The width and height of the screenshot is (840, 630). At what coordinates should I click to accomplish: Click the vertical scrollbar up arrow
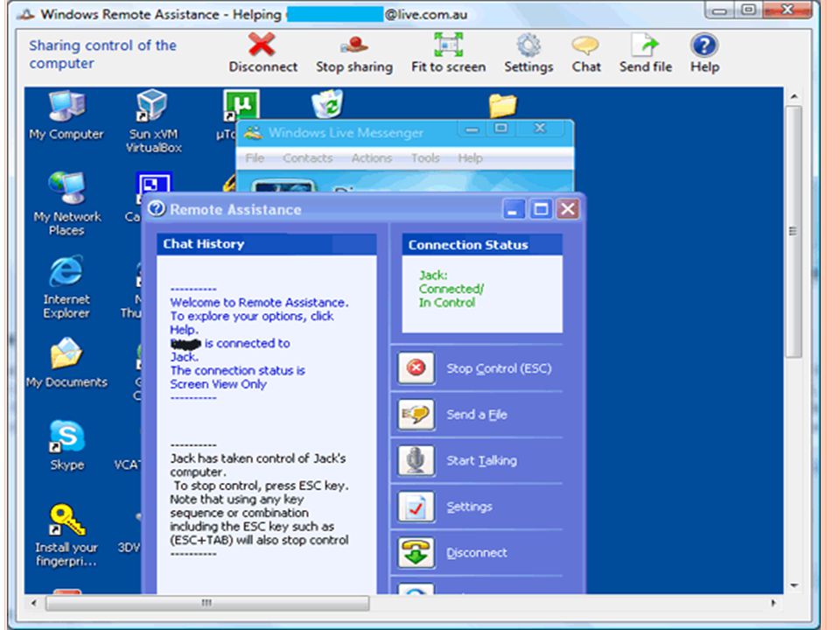(x=794, y=96)
